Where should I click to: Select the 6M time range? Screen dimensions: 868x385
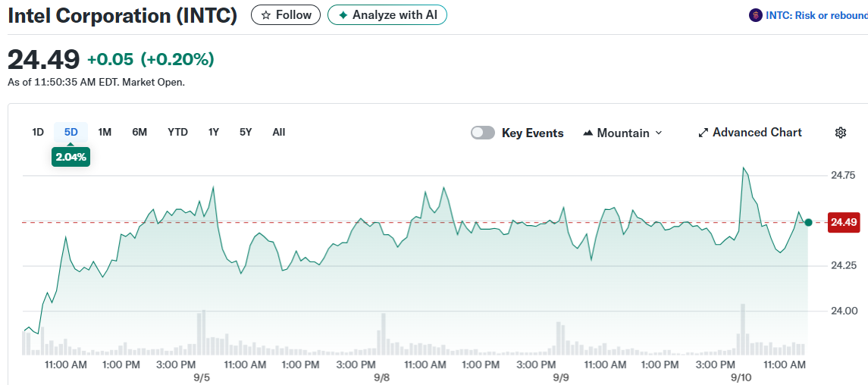139,132
